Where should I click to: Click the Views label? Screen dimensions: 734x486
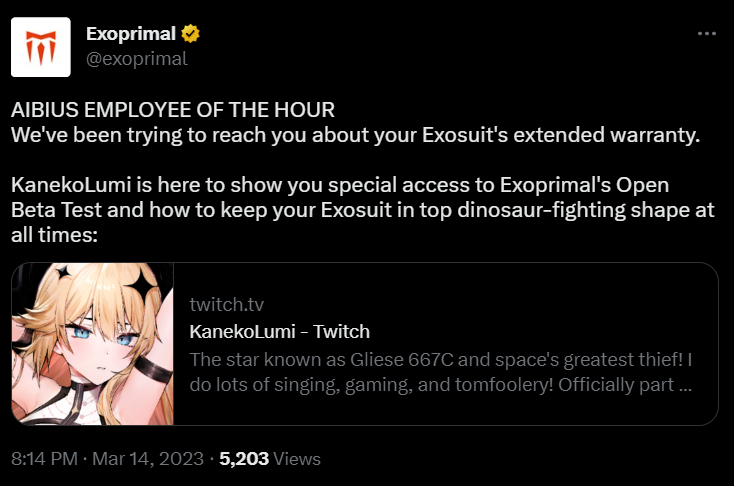tap(297, 458)
